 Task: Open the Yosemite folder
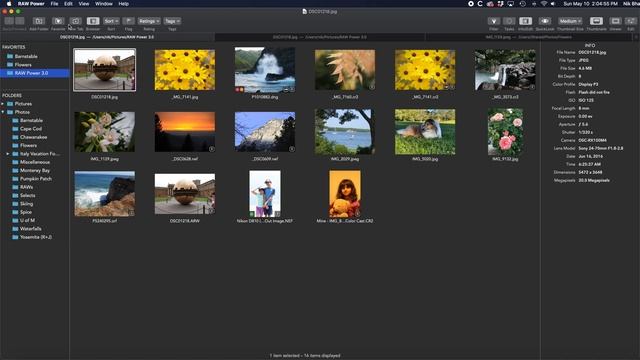pos(36,237)
